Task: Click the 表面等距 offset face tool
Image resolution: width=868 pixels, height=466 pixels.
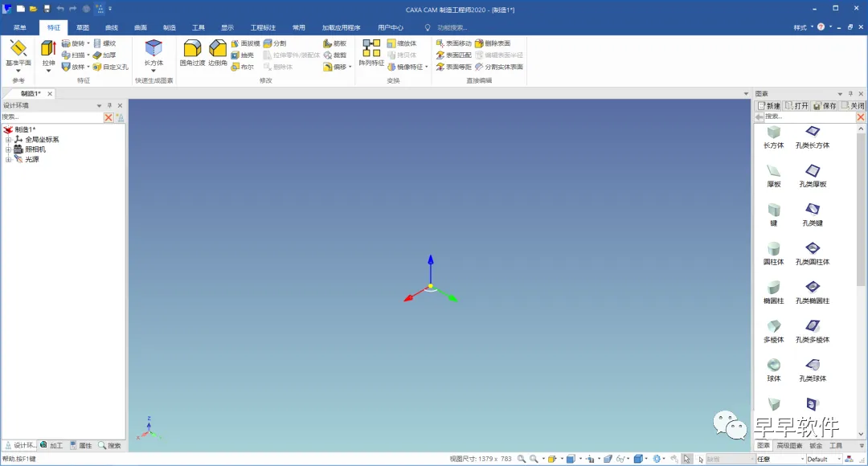Action: [x=453, y=67]
